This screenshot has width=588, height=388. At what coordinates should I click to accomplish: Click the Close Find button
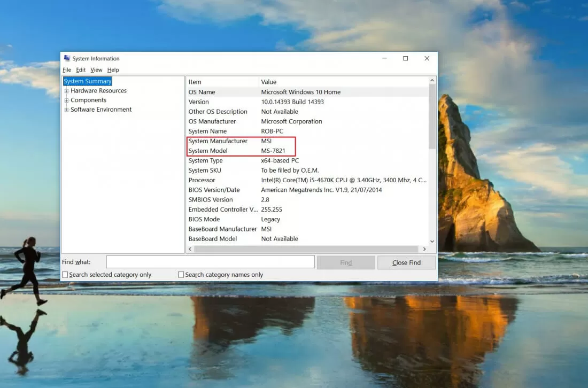[406, 262]
